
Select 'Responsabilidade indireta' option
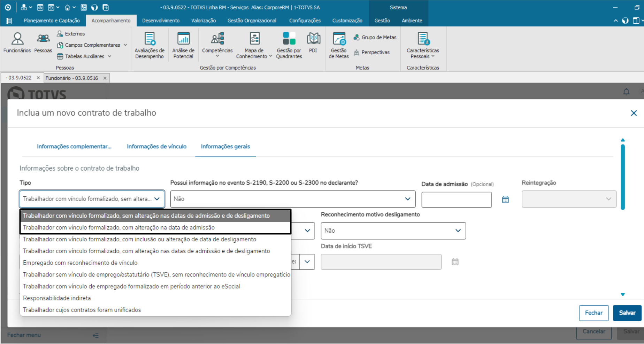pyautogui.click(x=155, y=298)
